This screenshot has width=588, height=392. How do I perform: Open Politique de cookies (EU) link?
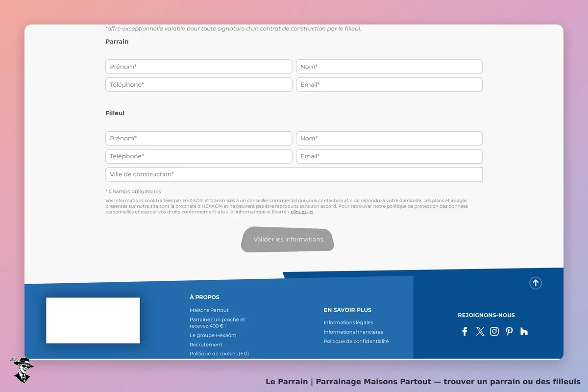point(219,354)
